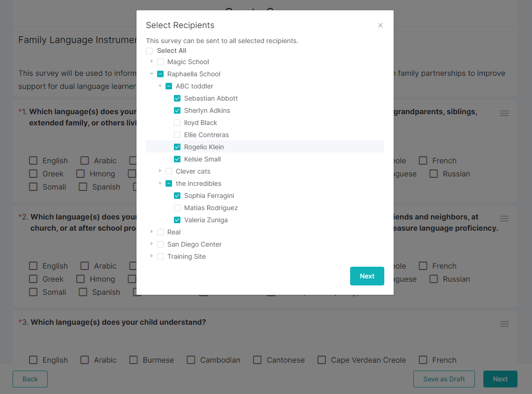Click the Back button

pos(30,379)
